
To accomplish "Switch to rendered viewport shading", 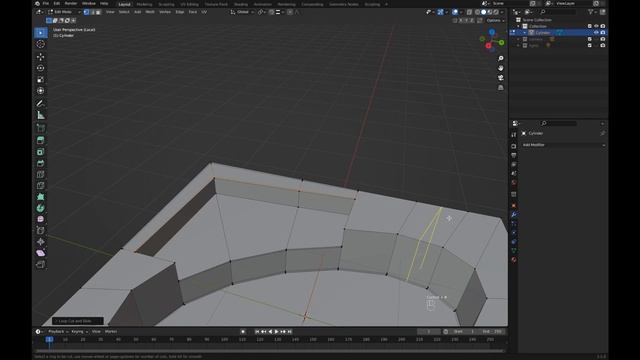I will pyautogui.click(x=496, y=12).
